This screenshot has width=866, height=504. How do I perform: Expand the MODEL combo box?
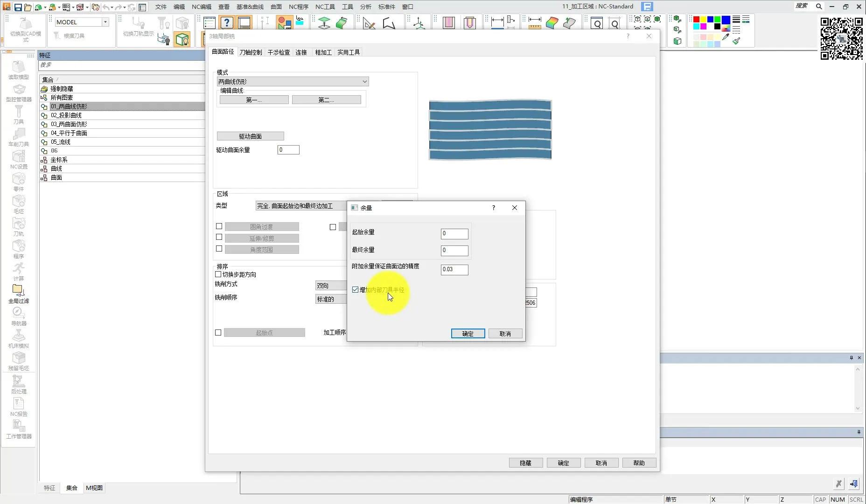click(105, 22)
